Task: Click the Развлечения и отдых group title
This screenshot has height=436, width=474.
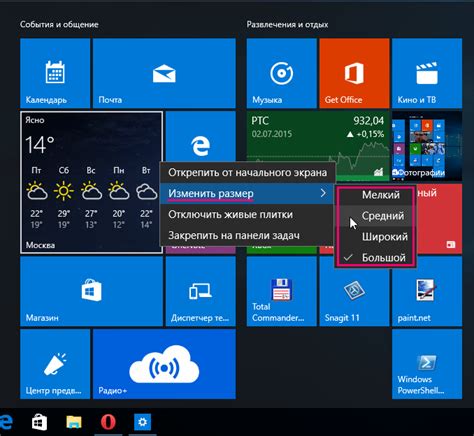Action: [287, 24]
